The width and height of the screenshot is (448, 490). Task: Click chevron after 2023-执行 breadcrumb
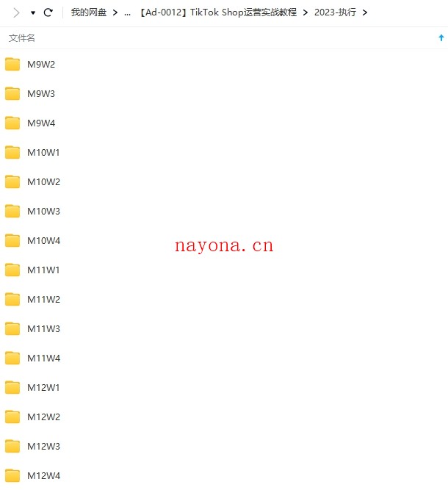(x=364, y=12)
